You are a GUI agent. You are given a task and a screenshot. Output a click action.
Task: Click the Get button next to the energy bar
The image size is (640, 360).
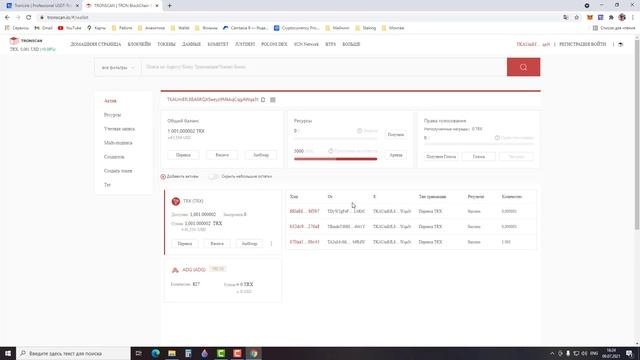[x=396, y=135]
